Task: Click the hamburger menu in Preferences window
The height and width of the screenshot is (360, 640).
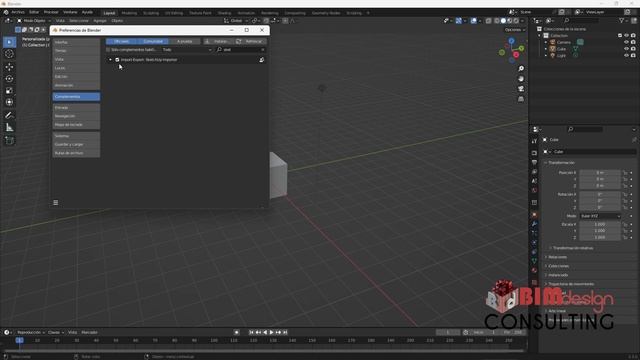Action: [56, 202]
